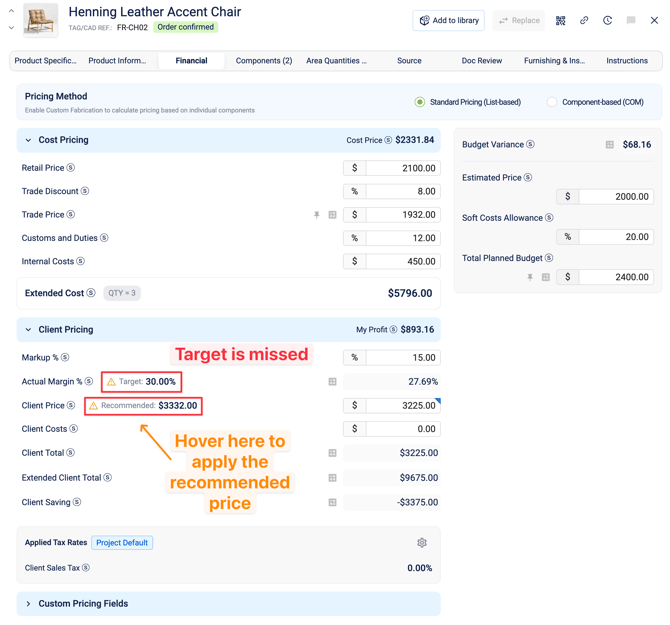Open the comments icon in header

coord(631,20)
